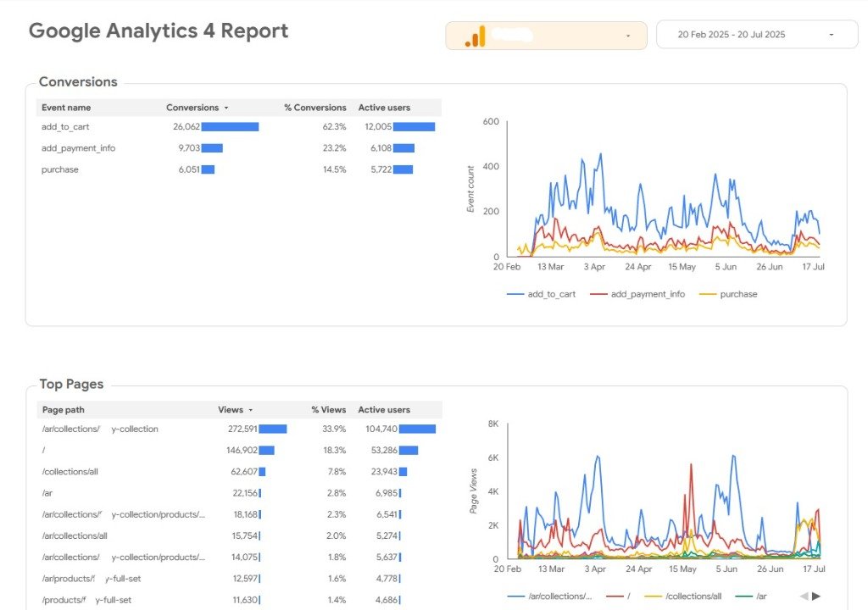Viewport: 868px width, 610px height.
Task: Click the Google Analytics logo icon
Action: 475,36
